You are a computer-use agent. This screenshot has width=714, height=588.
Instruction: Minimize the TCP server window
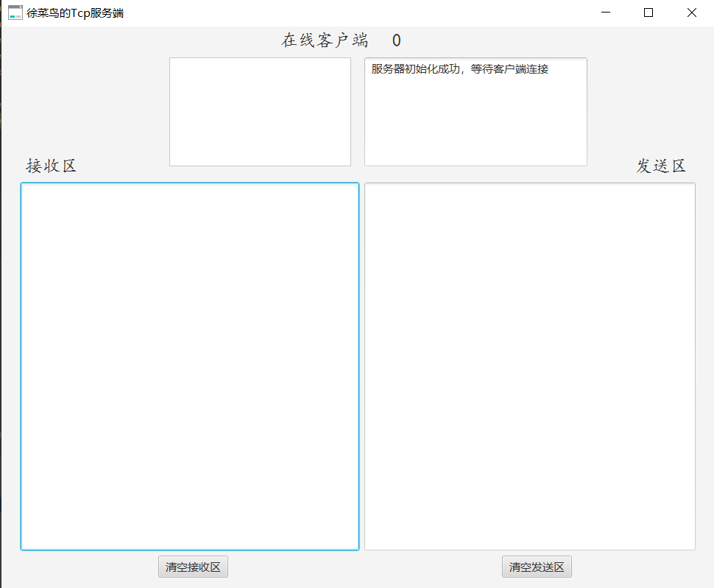click(605, 13)
